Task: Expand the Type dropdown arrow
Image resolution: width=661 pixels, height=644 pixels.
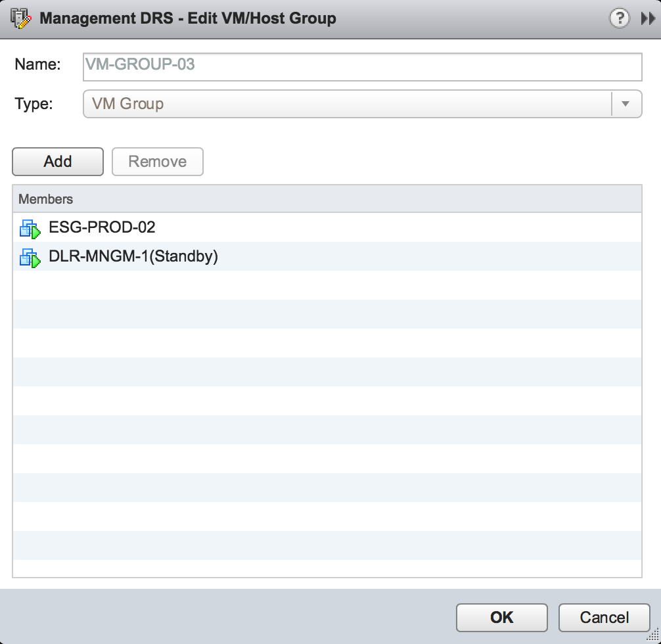Action: pos(626,104)
